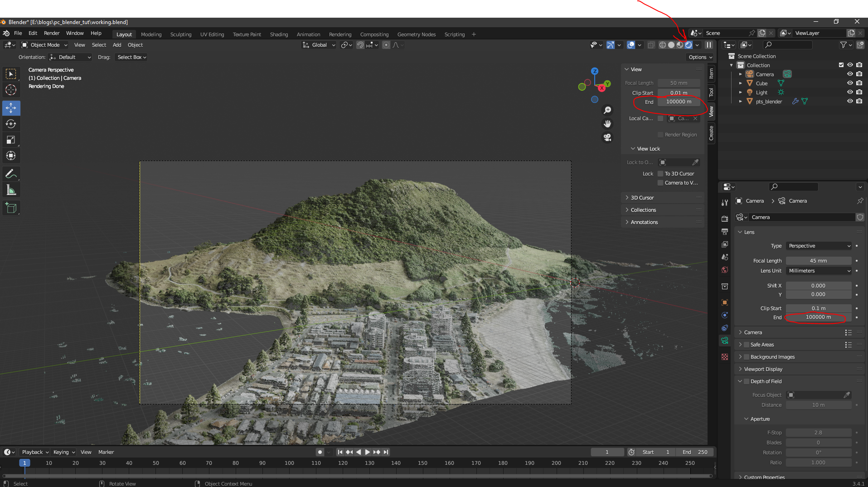Open Object Data camera properties tab
This screenshot has width=868, height=487.
point(725,341)
